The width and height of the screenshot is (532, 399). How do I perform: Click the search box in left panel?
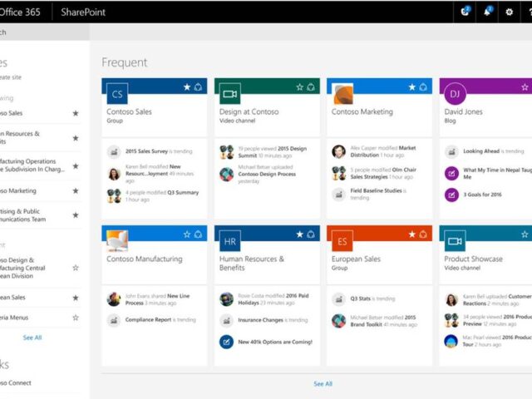pyautogui.click(x=44, y=32)
